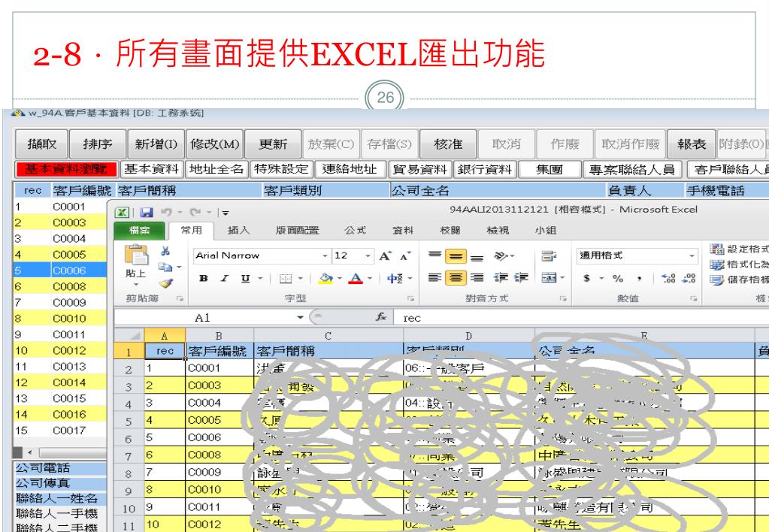
Task: Click the text orientation icon
Action: pyautogui.click(x=501, y=255)
